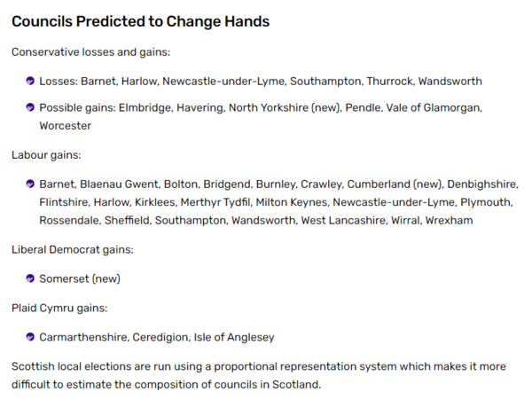Click the bullet icon beside Somerset (new)
Screen dimensions: 532x400
click(x=30, y=278)
